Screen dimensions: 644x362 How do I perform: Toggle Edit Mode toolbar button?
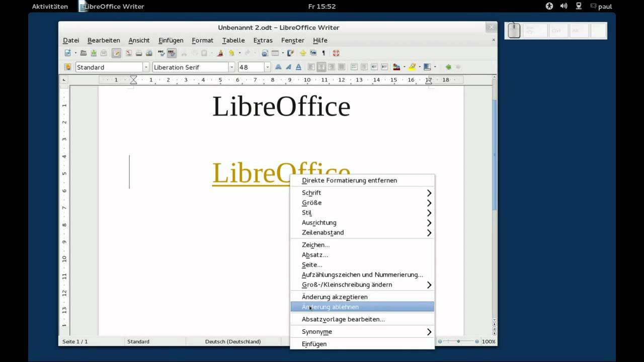tap(116, 53)
